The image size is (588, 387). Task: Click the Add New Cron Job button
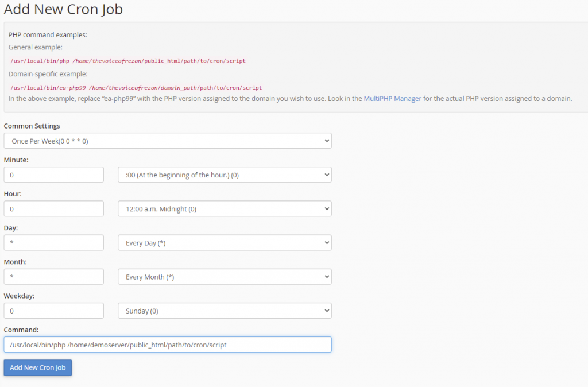pos(37,367)
